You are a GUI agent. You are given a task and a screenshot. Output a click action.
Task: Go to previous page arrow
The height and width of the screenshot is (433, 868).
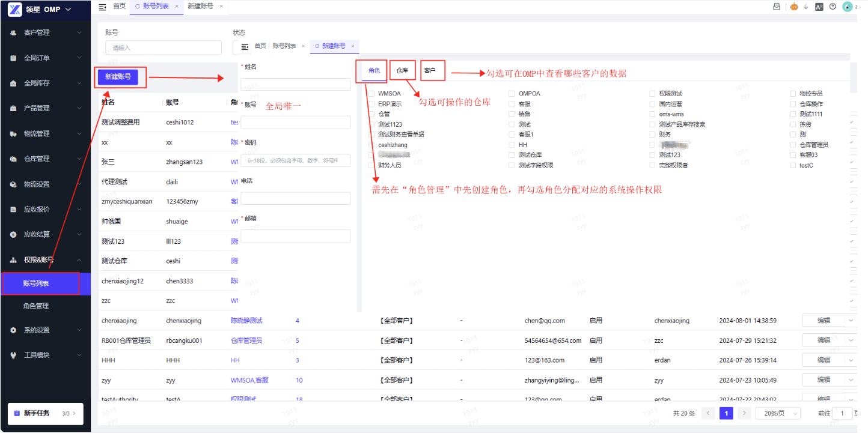click(709, 413)
